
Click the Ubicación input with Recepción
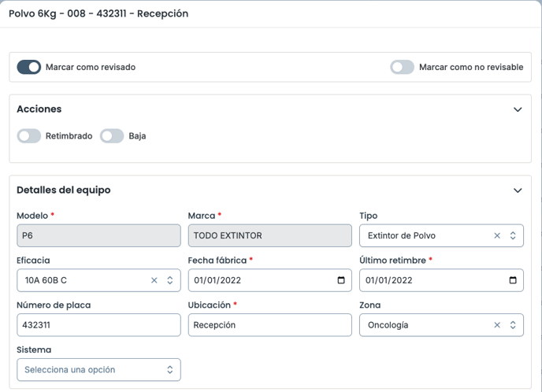(270, 325)
